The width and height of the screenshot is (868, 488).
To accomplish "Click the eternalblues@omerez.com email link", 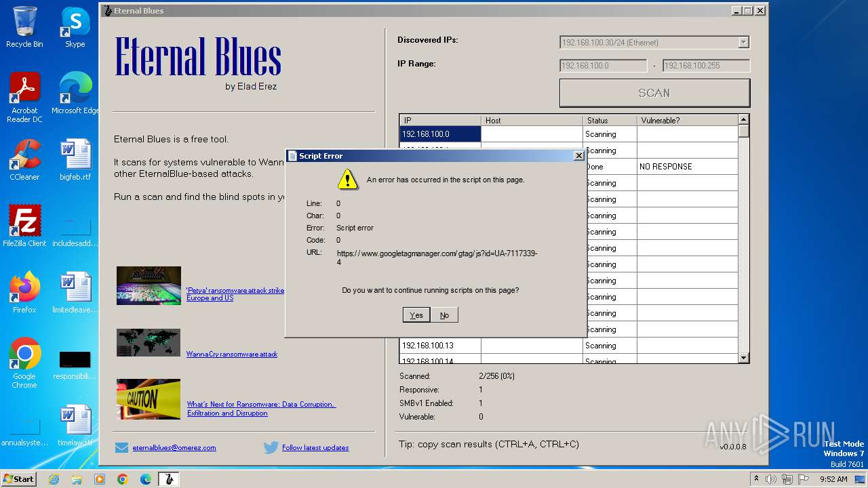I will [x=174, y=448].
